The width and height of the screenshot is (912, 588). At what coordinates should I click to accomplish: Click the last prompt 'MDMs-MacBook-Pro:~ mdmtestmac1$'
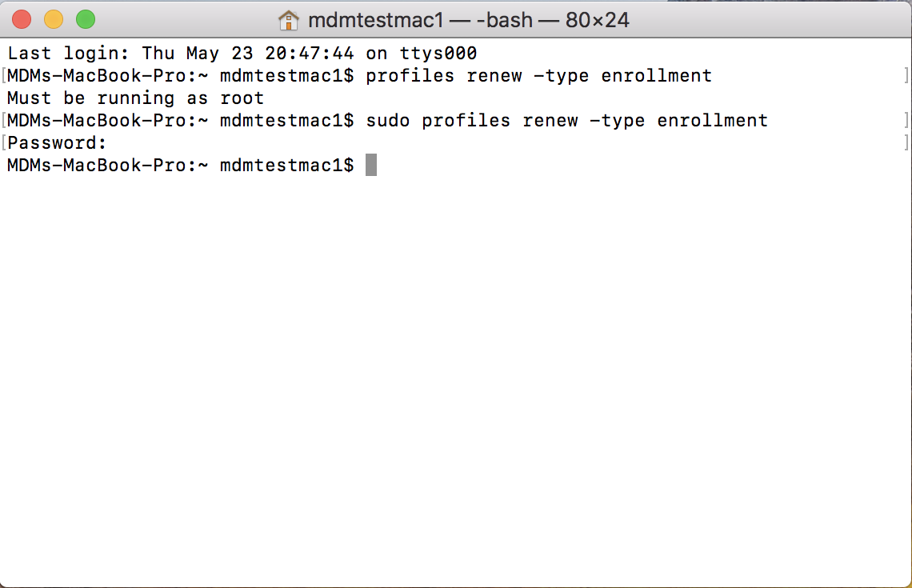pos(180,166)
